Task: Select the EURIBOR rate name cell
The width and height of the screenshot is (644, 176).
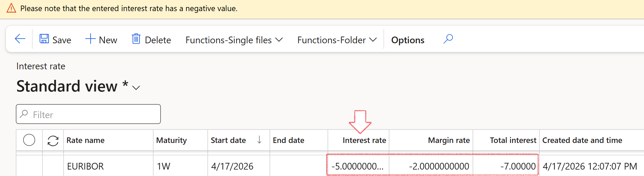Action: [x=86, y=166]
